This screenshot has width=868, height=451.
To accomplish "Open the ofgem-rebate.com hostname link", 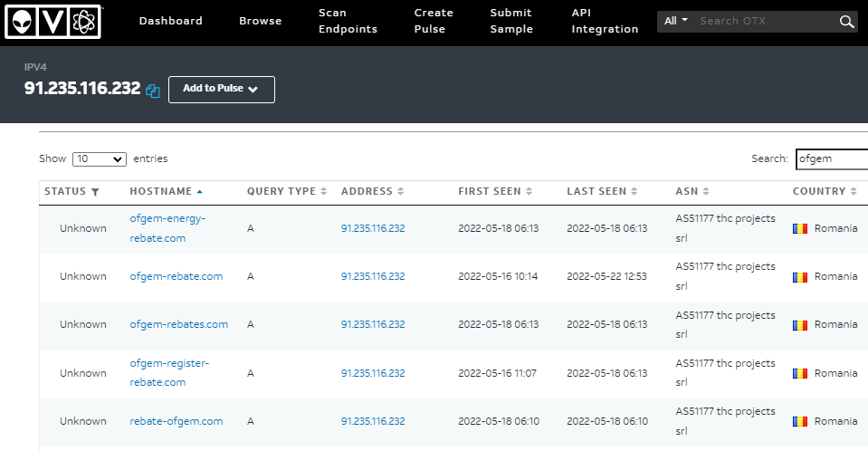I will [x=176, y=276].
